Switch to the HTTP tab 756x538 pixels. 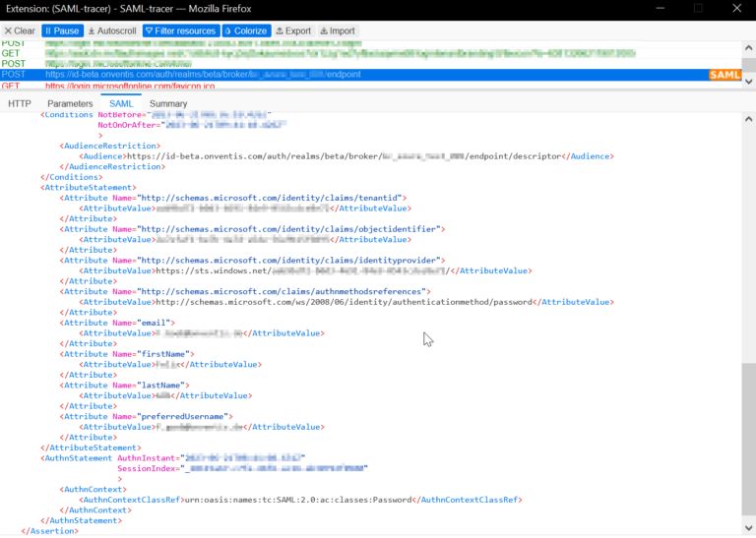coord(19,103)
